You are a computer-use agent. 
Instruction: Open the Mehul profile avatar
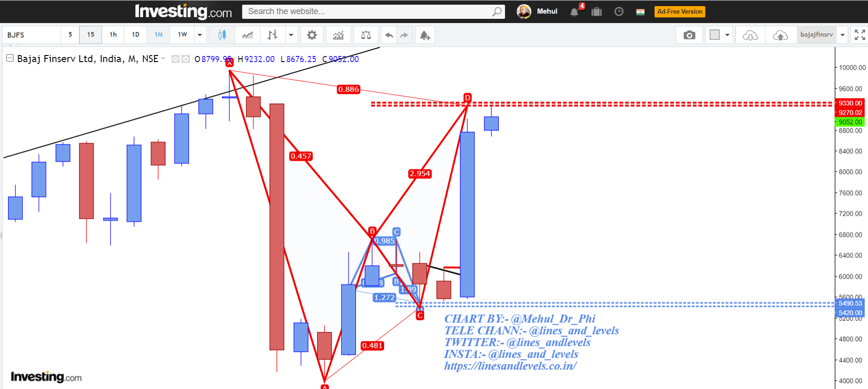pyautogui.click(x=524, y=11)
